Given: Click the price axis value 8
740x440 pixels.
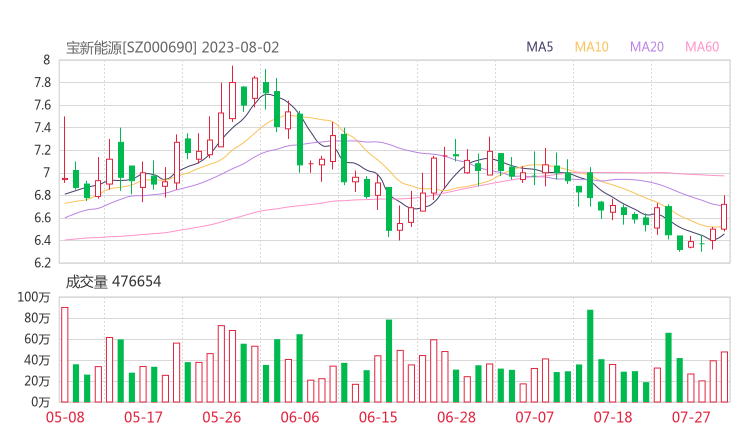Looking at the screenshot, I should (x=46, y=60).
